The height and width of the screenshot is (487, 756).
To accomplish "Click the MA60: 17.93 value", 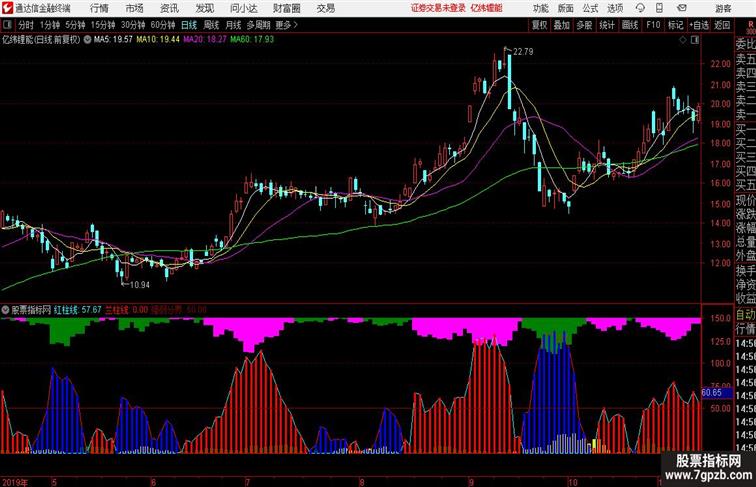I will [x=252, y=40].
